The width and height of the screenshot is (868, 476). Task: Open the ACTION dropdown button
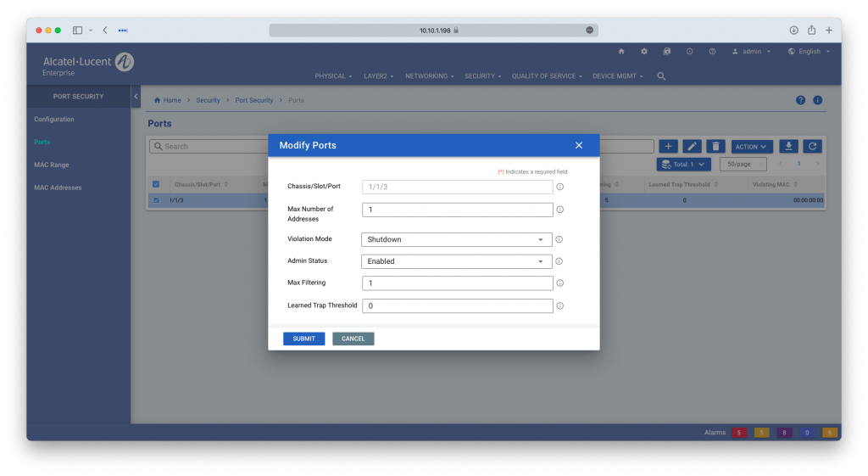pyautogui.click(x=752, y=147)
